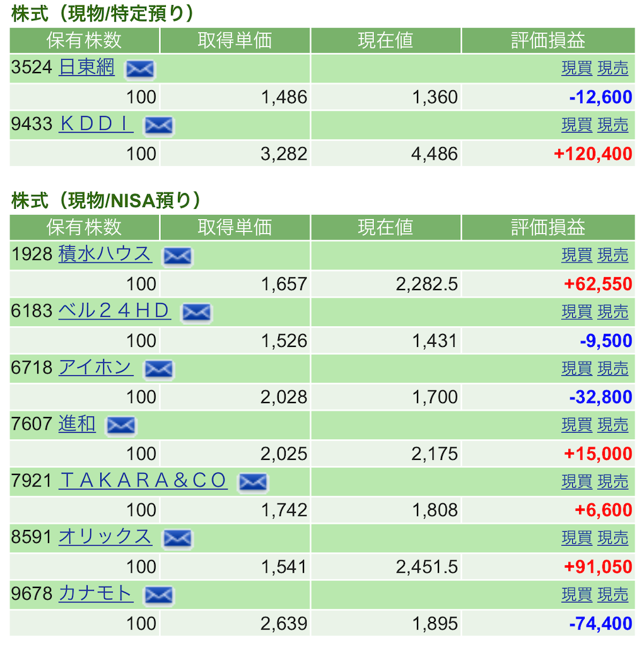Click the mail icon next to オリックス
Image resolution: width=644 pixels, height=646 pixels.
coord(178,539)
